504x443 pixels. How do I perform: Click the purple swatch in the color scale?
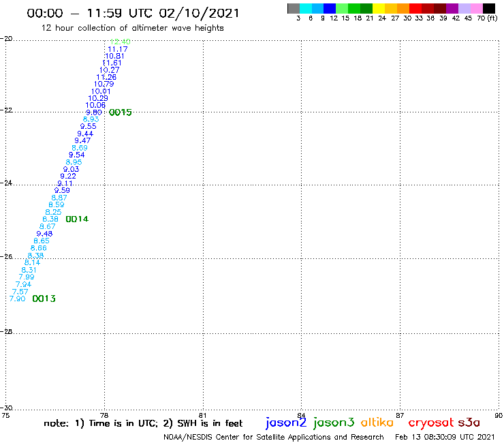[452, 8]
